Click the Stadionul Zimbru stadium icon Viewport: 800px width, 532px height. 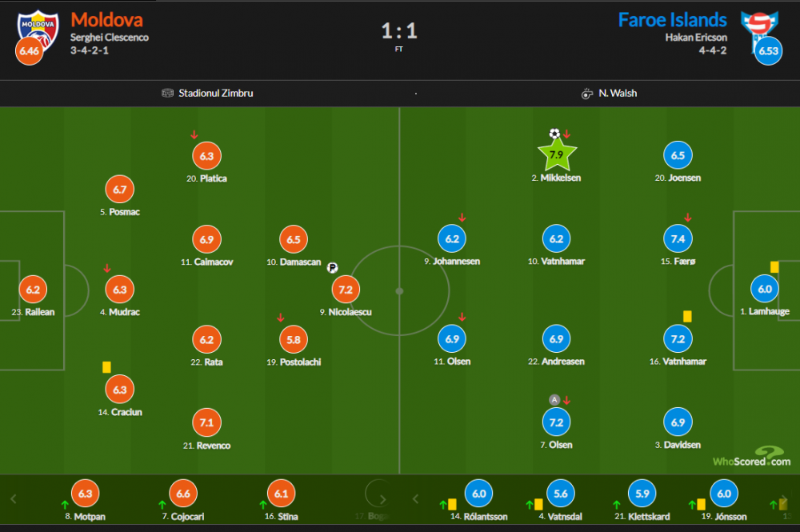click(167, 93)
